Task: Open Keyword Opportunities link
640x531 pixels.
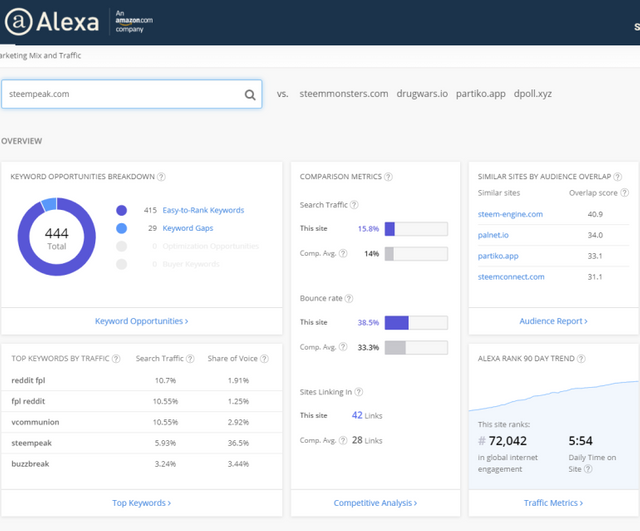Action: point(142,321)
